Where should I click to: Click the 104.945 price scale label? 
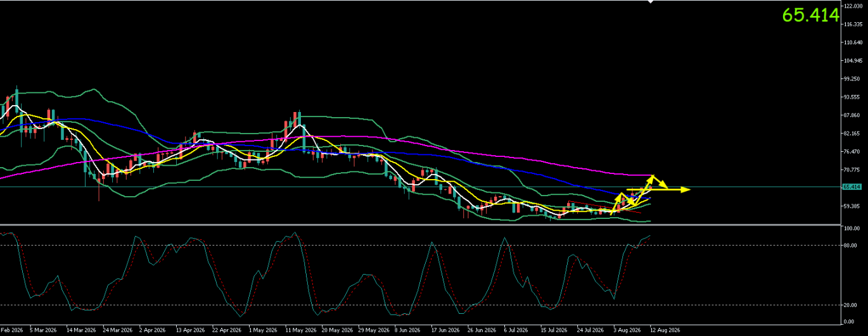(853, 61)
